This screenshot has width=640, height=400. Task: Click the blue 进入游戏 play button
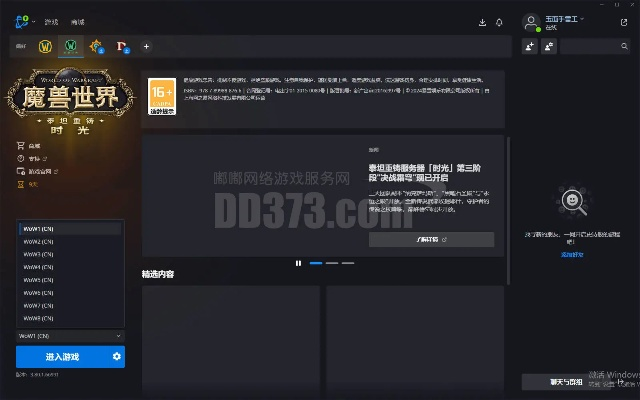[x=62, y=357]
